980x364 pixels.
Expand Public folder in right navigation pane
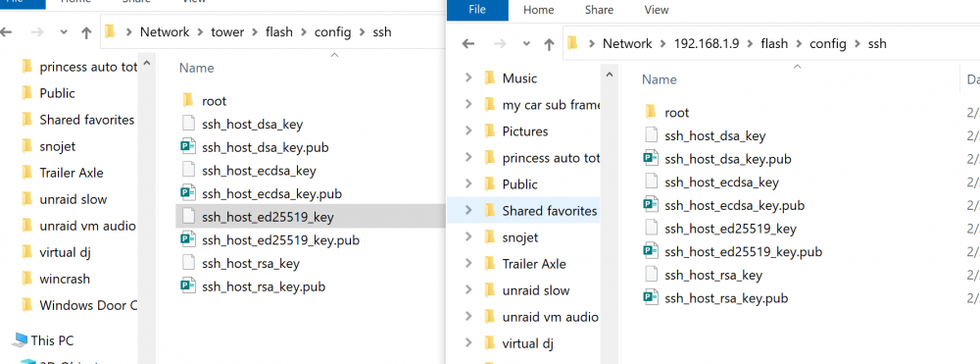[468, 183]
